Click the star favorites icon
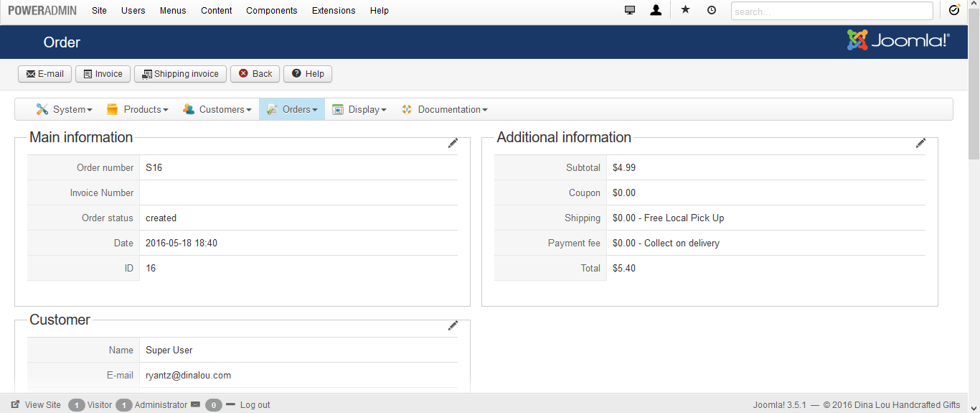Screen dimensions: 980x413 click(685, 10)
